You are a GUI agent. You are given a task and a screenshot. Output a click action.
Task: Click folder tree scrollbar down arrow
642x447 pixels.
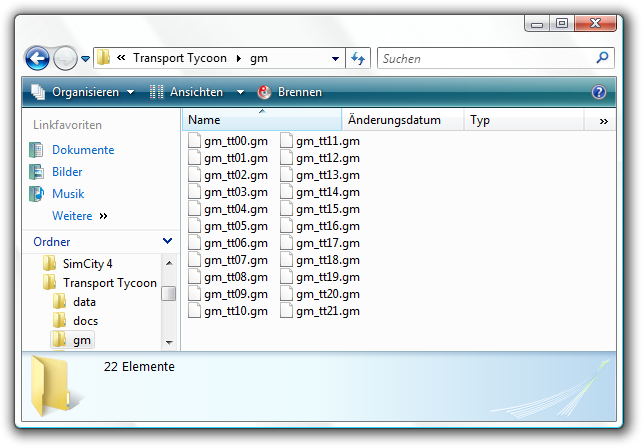tap(169, 342)
